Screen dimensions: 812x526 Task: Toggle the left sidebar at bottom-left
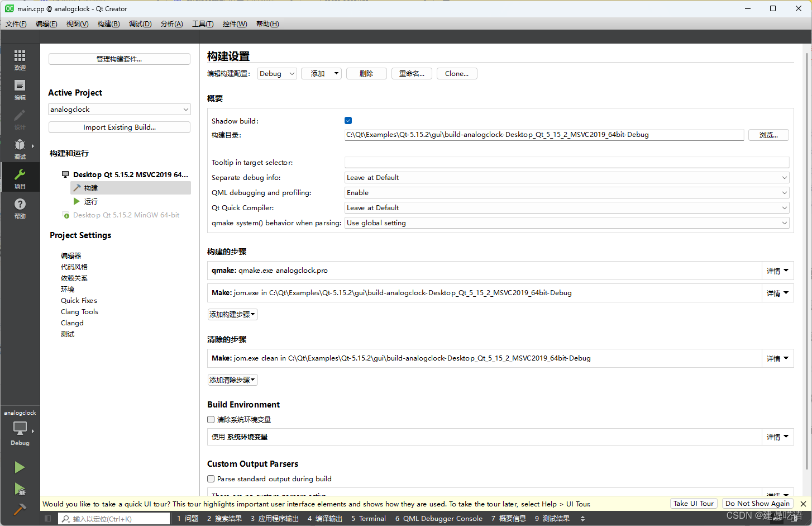[x=48, y=519]
